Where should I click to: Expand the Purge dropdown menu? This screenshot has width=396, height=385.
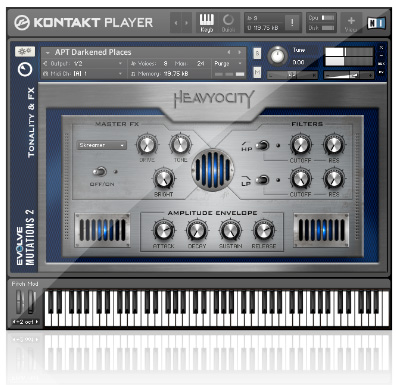click(x=228, y=63)
